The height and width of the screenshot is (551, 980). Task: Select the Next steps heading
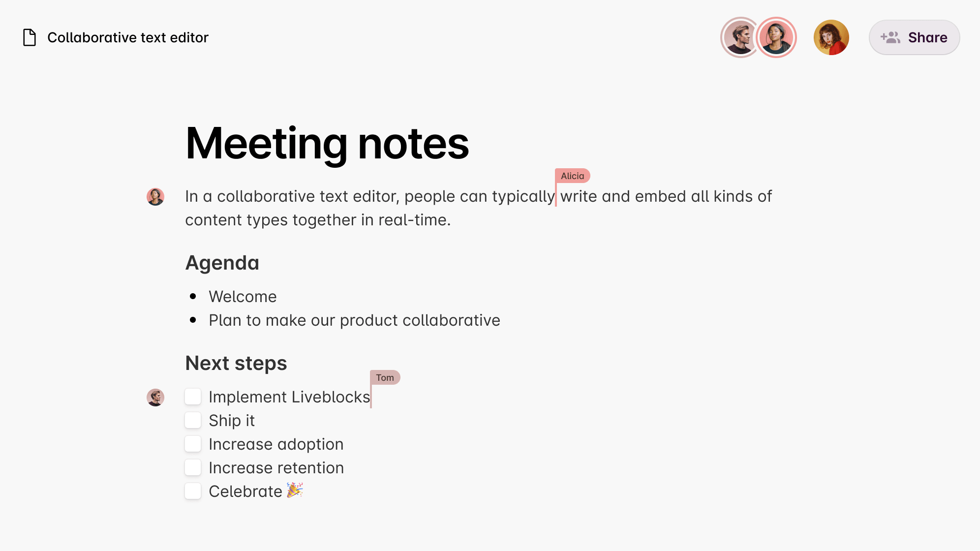point(236,363)
